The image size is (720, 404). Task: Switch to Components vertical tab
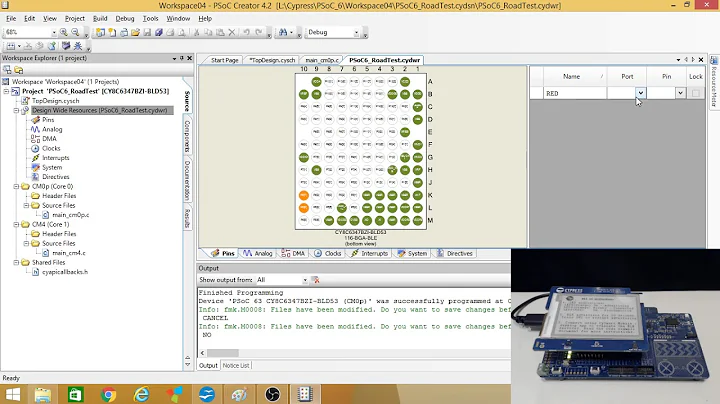(187, 135)
